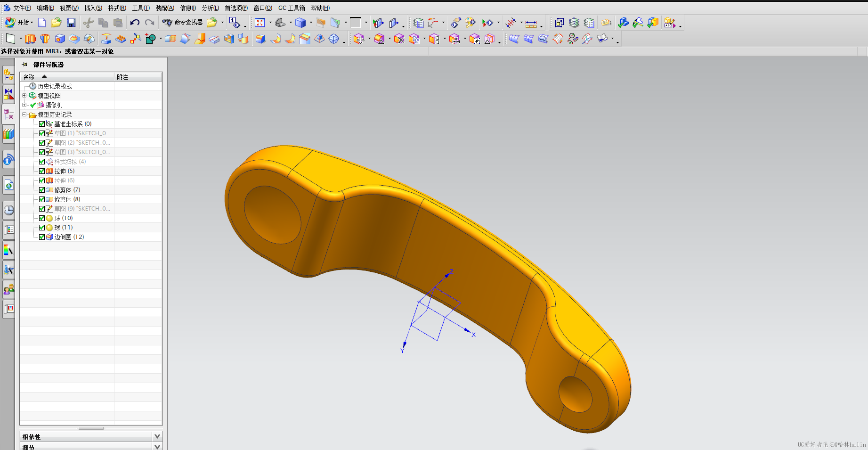Screen dimensions: 868x450
Task: Select the Revolve feature icon
Action: point(45,39)
